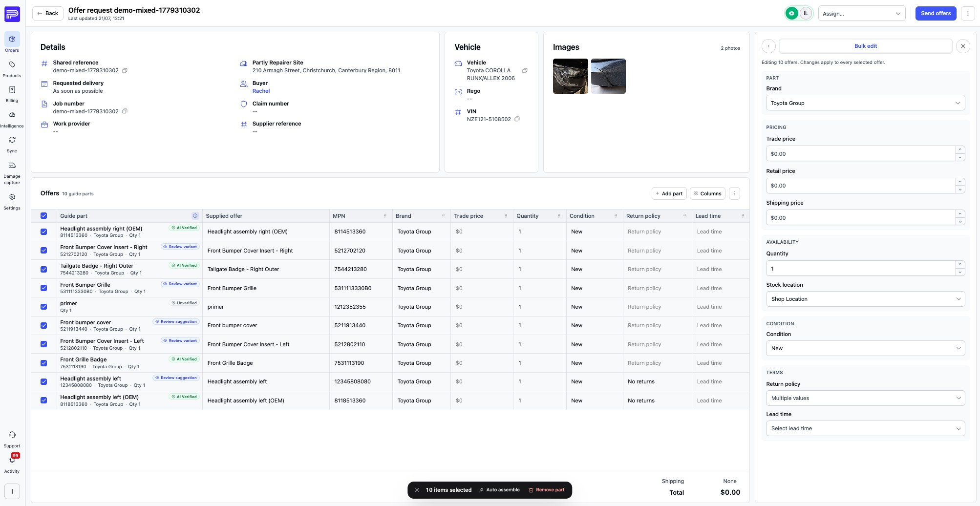Open the Assign dropdown

point(862,14)
